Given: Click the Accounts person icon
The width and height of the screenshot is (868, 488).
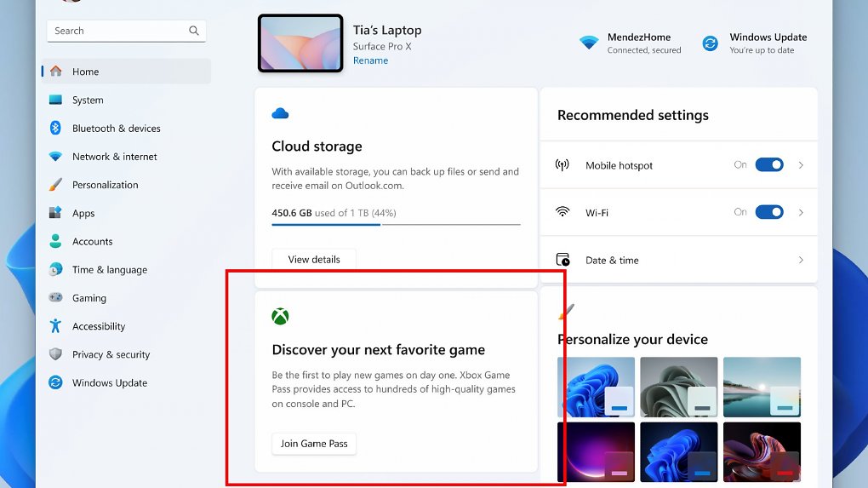Looking at the screenshot, I should click(x=55, y=241).
